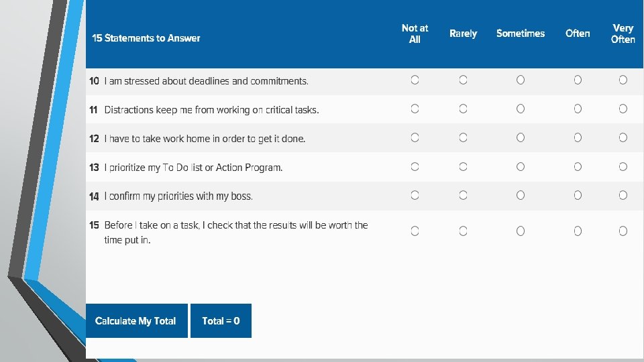Select 'Not at All' for statement 10

tap(415, 80)
